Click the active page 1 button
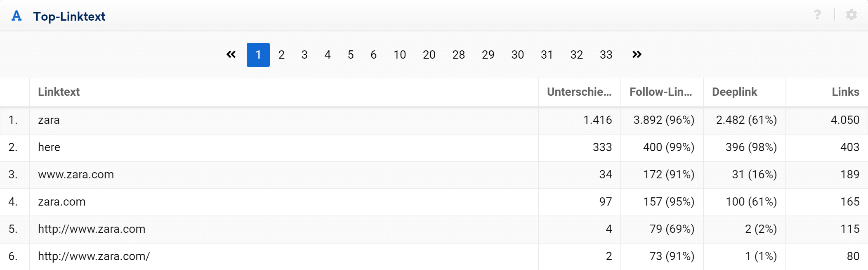The height and width of the screenshot is (270, 868). (x=258, y=54)
